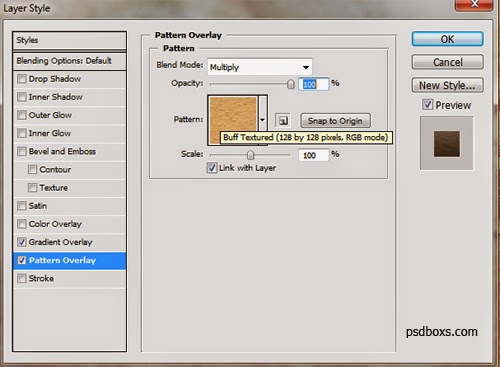Enable the Bevel and Emboss checkbox
Viewport: 500px width, 367px height.
(x=22, y=151)
